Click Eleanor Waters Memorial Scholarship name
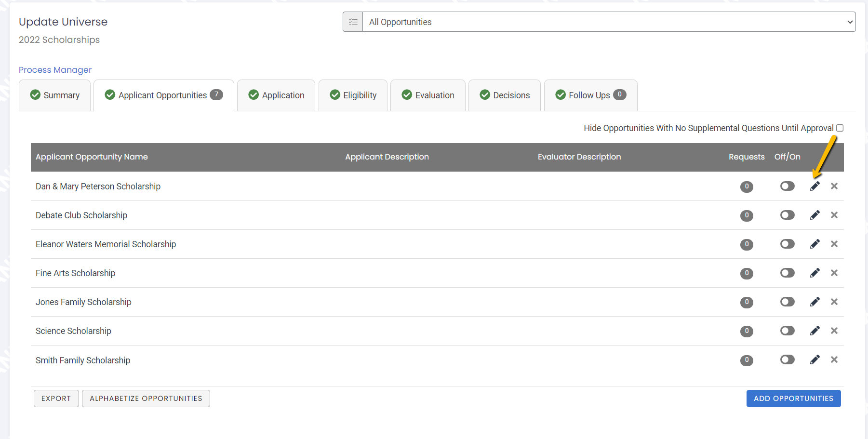This screenshot has width=868, height=439. click(x=106, y=244)
